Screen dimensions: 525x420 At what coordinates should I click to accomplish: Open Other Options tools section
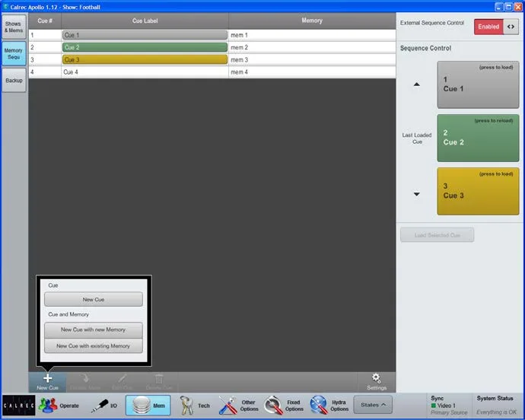pyautogui.click(x=238, y=406)
